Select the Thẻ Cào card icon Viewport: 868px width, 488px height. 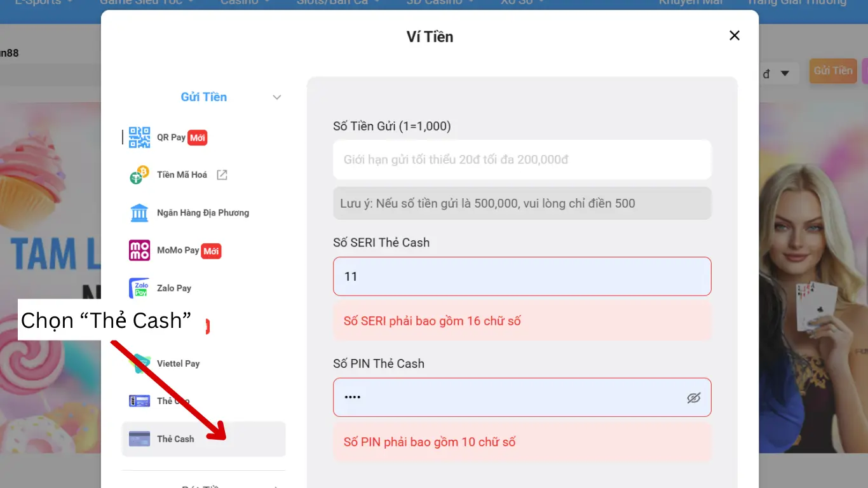(139, 401)
